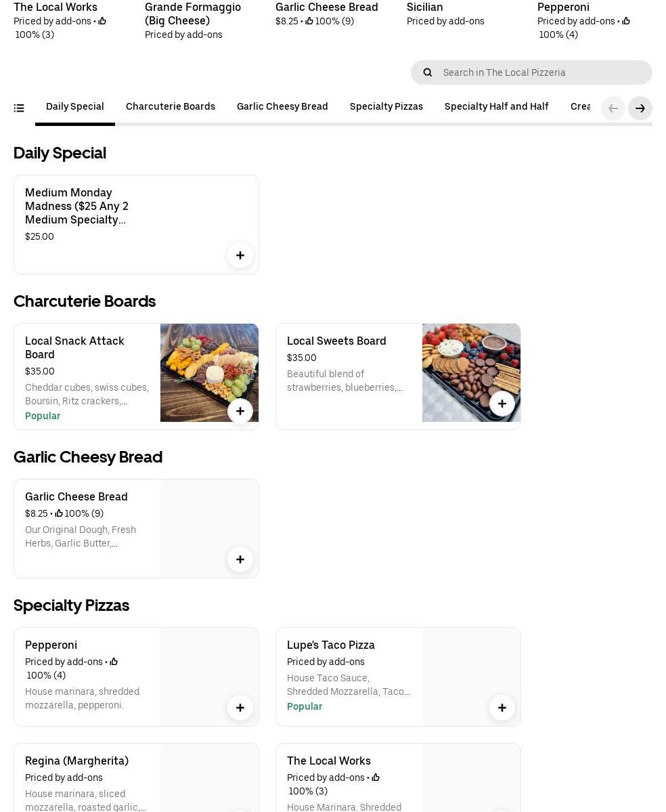666x812 pixels.
Task: Add Local Snack Attack Board to cart
Action: click(240, 411)
